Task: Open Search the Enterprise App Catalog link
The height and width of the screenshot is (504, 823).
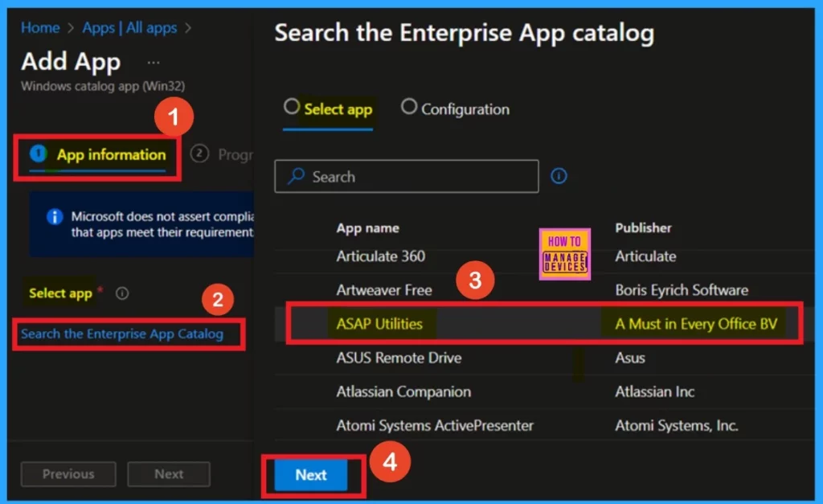Action: (x=122, y=334)
